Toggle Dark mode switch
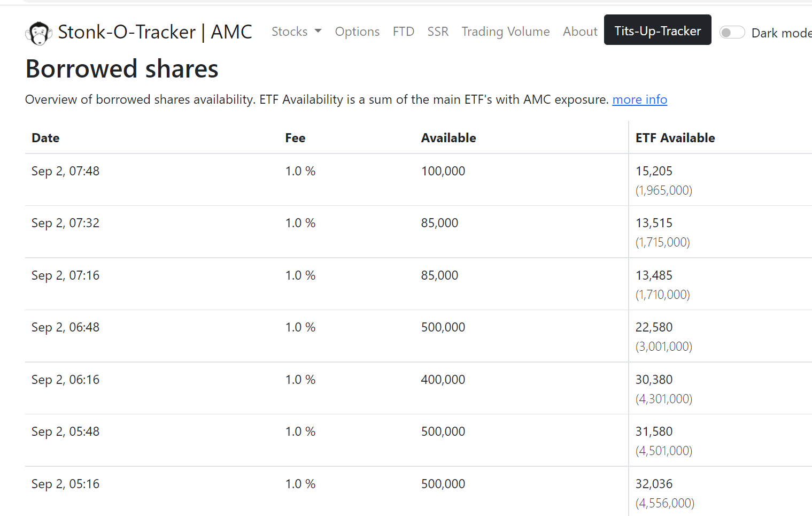The image size is (812, 516). (732, 32)
